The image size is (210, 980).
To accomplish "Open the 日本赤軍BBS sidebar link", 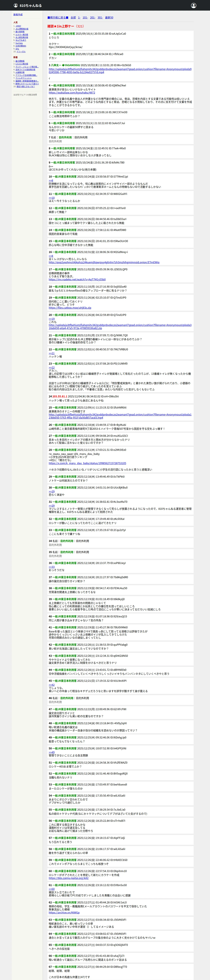I will 21,46.
